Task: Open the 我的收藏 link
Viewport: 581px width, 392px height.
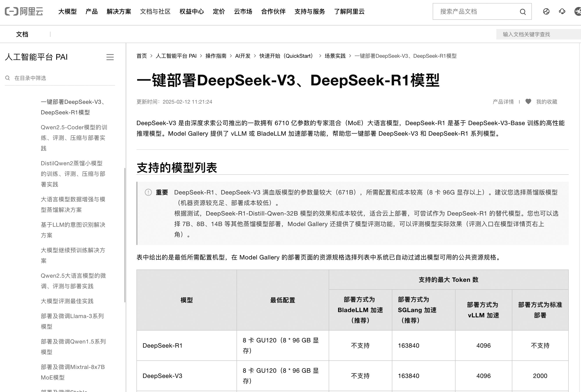Action: click(x=547, y=102)
